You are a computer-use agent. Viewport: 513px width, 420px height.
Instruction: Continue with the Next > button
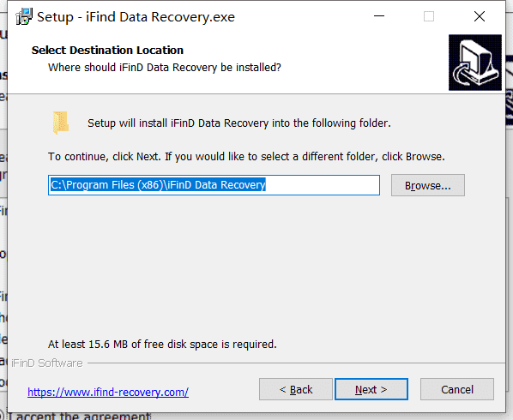(371, 389)
